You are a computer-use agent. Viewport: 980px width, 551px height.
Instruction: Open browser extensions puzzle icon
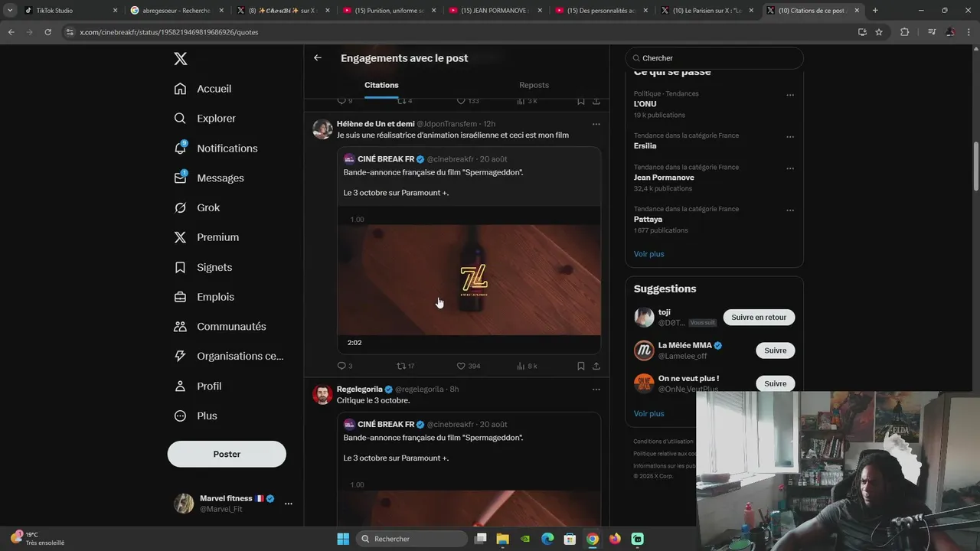pos(905,32)
